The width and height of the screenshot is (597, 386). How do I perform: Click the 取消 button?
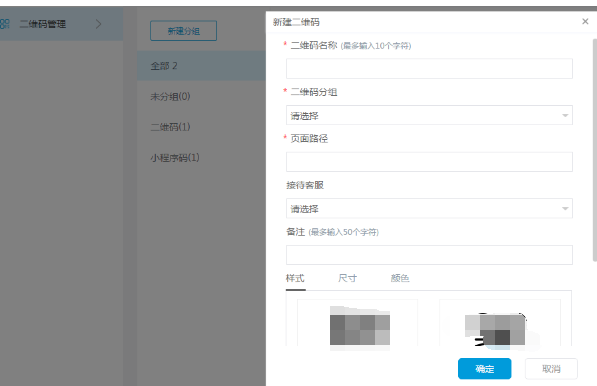551,368
